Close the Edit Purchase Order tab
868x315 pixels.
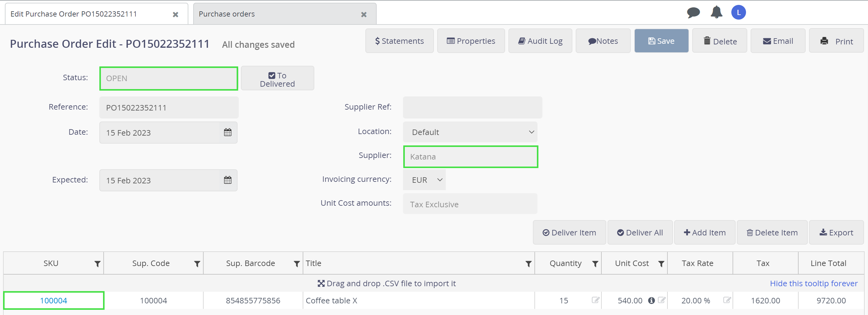coord(175,14)
